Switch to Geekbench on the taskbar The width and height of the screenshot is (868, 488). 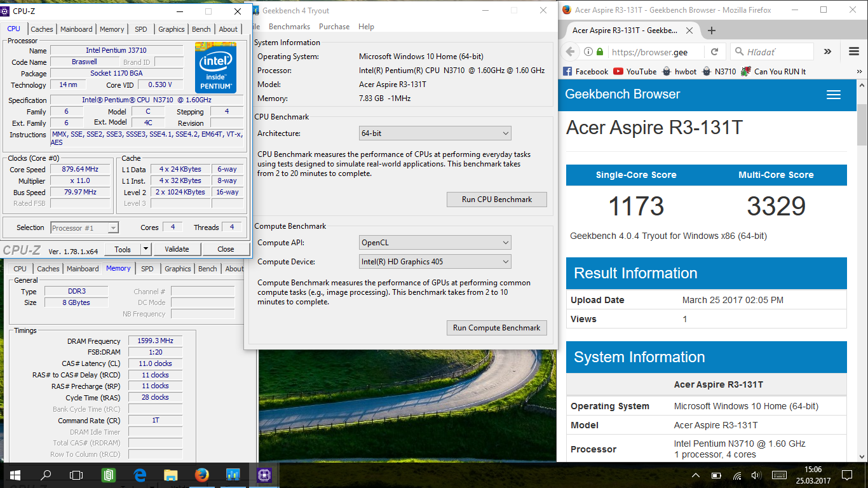(x=233, y=475)
